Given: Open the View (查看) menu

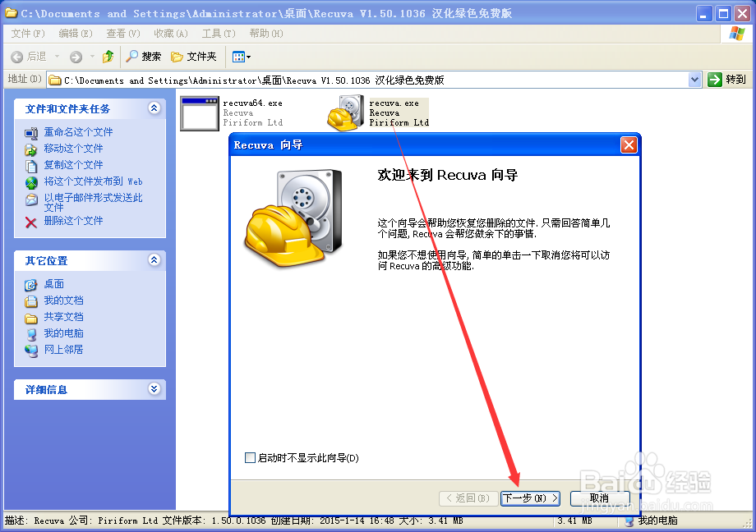Looking at the screenshot, I should [x=123, y=33].
